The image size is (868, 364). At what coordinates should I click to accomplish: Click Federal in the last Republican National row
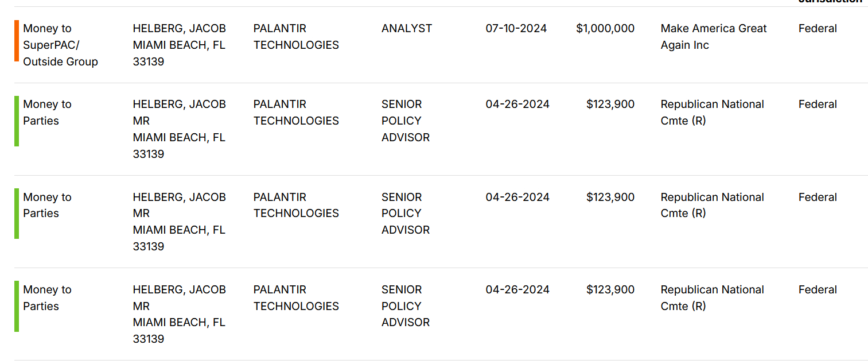pos(817,290)
